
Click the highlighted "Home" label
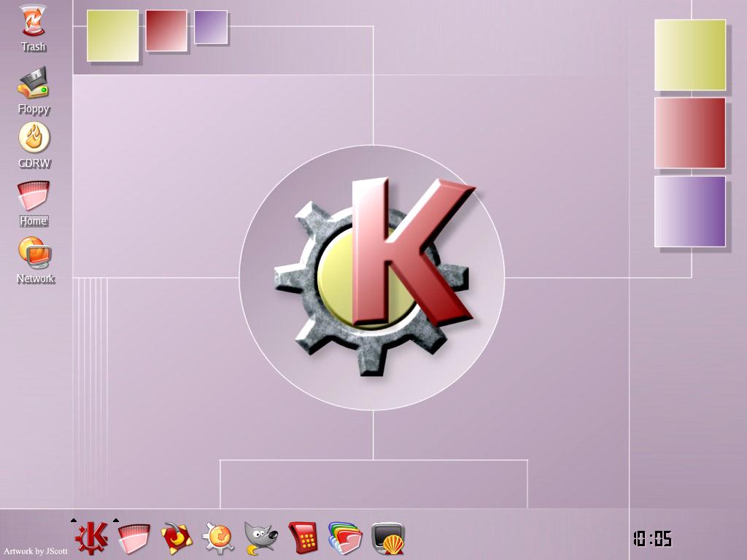coord(34,221)
